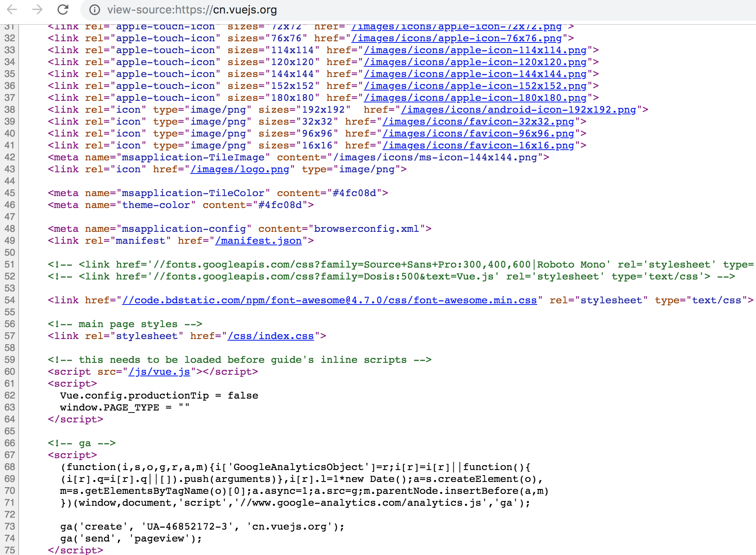Screen dimensions: 756x555
Task: Open the apple-icon-144x144.png link
Action: (475, 74)
